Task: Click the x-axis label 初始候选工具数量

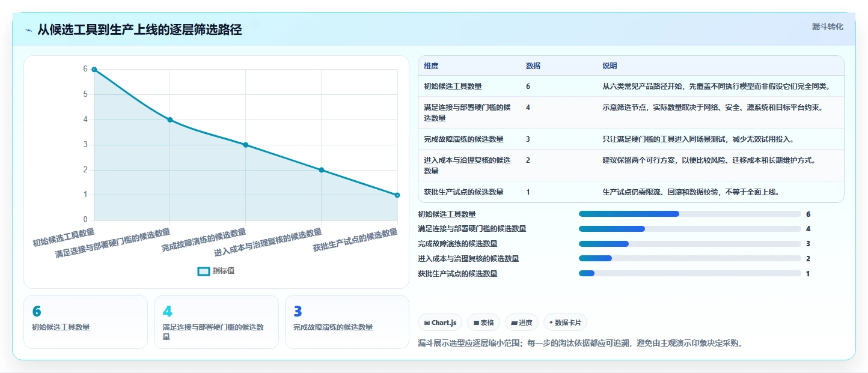Action: pos(64,237)
